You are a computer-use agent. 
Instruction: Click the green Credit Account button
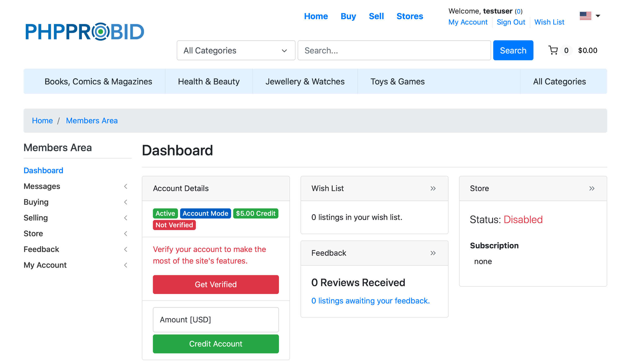(x=216, y=344)
